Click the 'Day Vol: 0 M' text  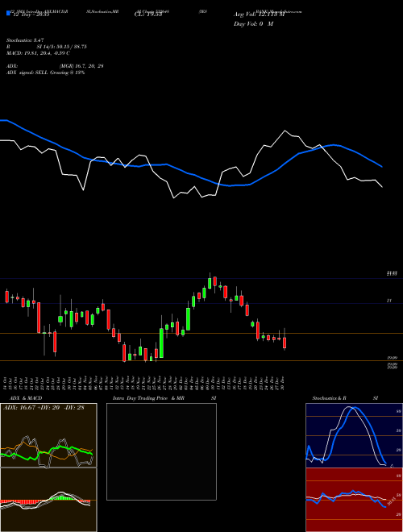point(253,24)
